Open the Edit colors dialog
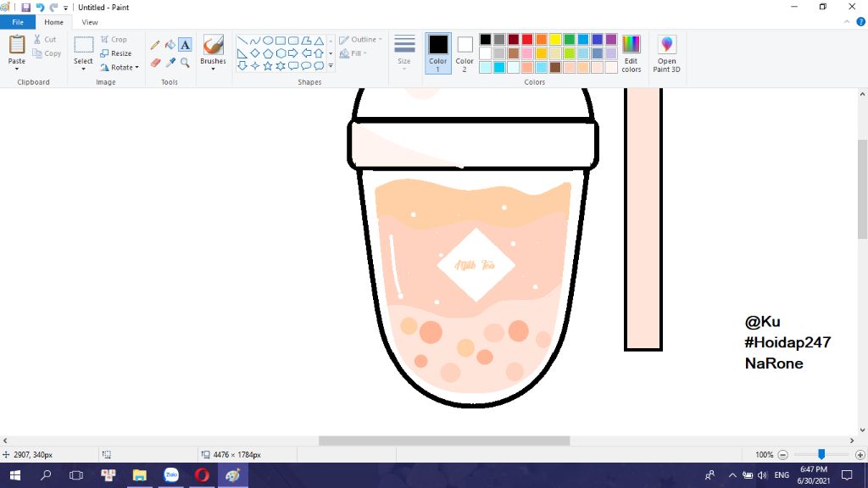Image resolution: width=868 pixels, height=488 pixels. (x=631, y=53)
